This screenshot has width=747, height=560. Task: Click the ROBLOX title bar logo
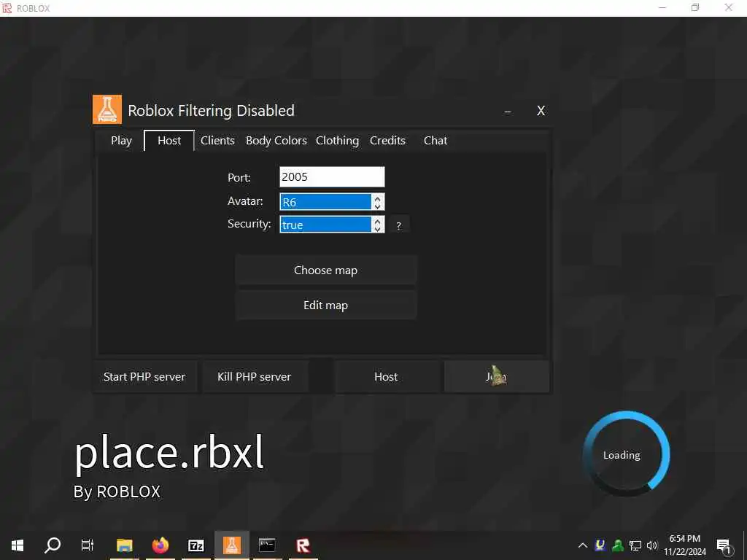7,7
